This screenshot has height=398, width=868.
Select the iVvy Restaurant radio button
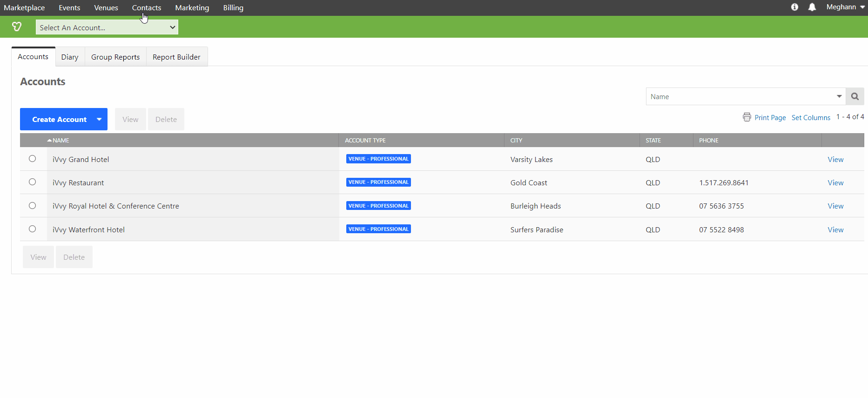pos(32,182)
